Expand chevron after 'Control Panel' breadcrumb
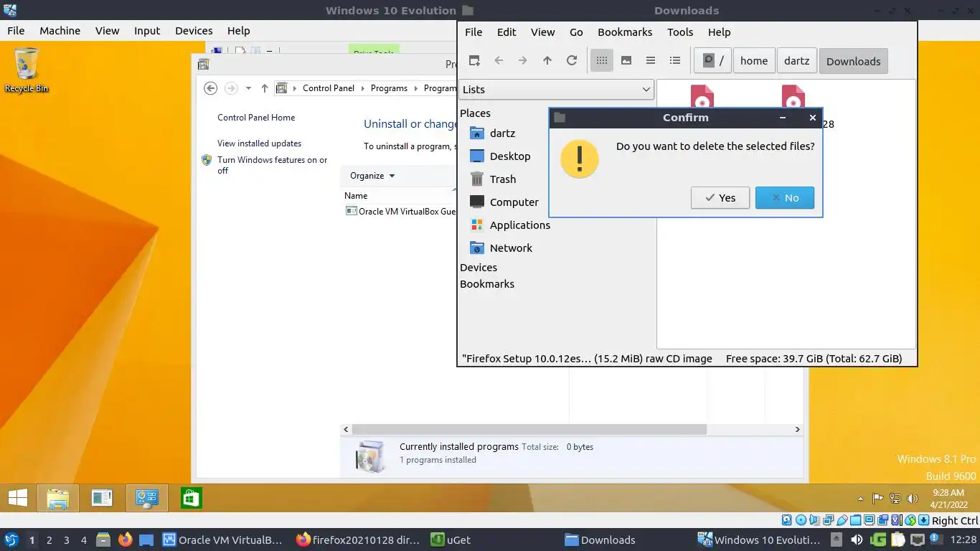The width and height of the screenshot is (980, 551). (x=362, y=88)
